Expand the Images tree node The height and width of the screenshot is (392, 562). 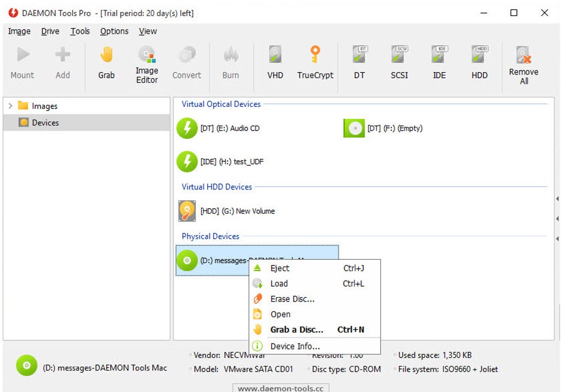click(x=10, y=106)
